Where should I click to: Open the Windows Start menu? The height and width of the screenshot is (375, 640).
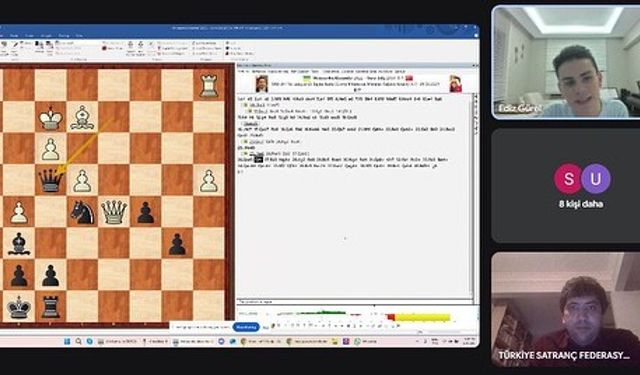tap(67, 342)
